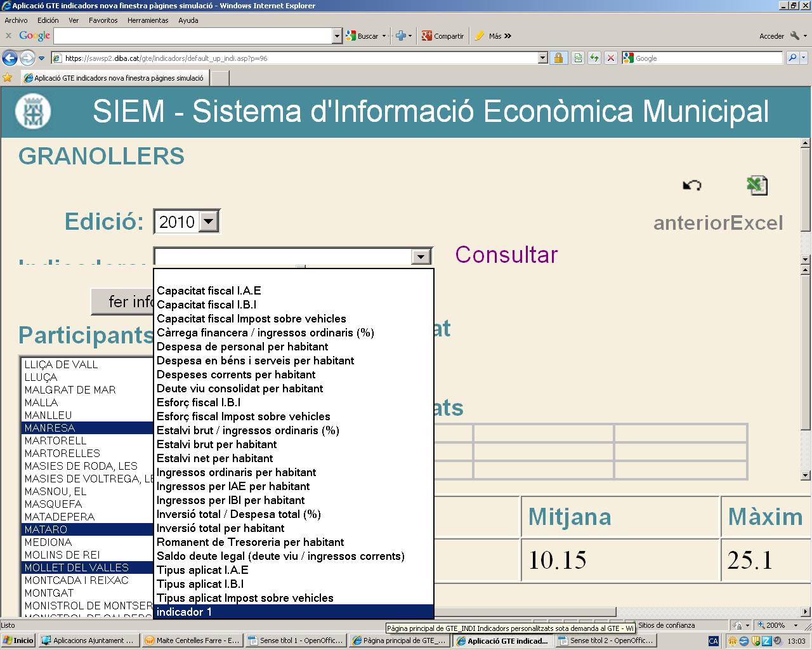Open the Edició year dropdown

pos(209,222)
